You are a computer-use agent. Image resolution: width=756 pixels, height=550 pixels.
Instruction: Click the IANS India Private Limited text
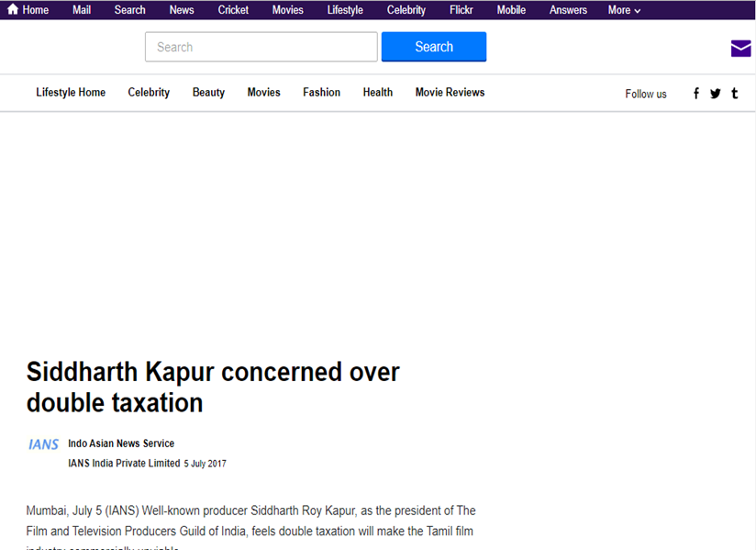point(124,463)
